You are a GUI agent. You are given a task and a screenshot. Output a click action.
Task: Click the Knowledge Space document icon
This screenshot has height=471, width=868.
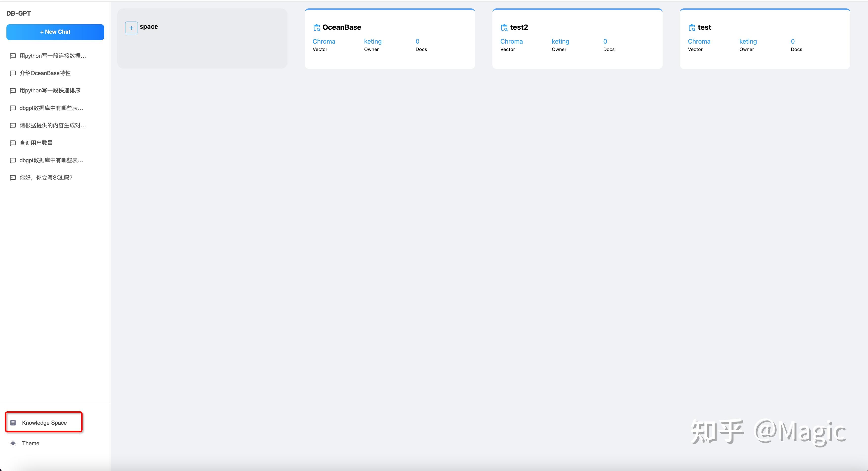(13, 423)
